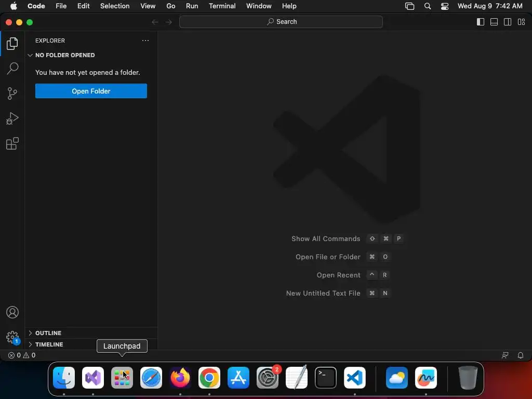Click 'You have not yet opened a folder' text
The image size is (532, 399).
[x=87, y=72]
